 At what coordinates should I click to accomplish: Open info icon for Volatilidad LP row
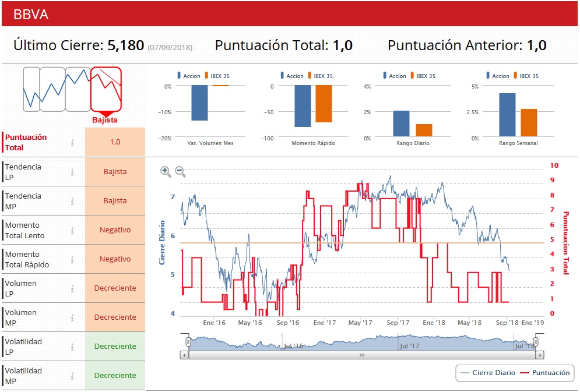click(x=72, y=347)
